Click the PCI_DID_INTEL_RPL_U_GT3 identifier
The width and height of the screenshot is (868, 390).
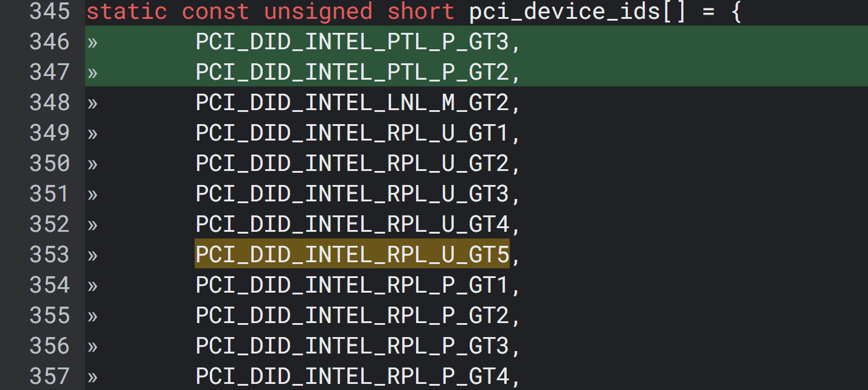[x=352, y=194]
